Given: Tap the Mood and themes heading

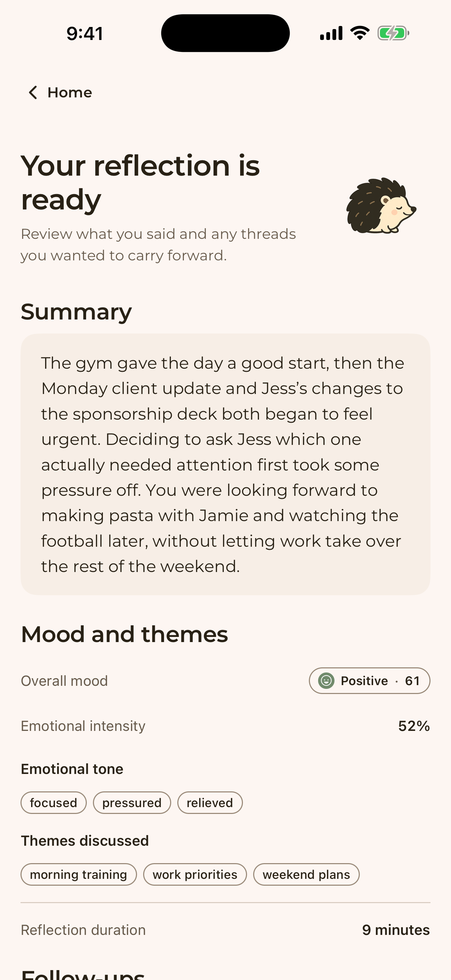Looking at the screenshot, I should coord(124,634).
